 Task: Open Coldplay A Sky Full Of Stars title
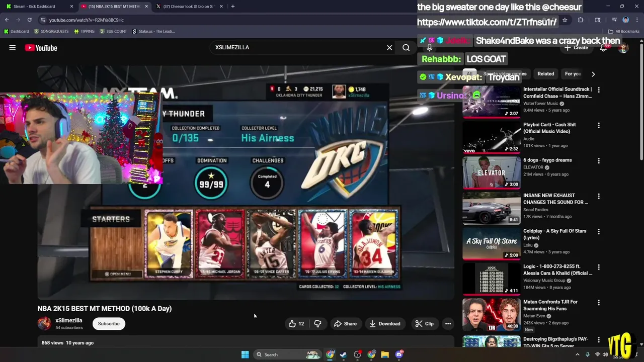(554, 234)
